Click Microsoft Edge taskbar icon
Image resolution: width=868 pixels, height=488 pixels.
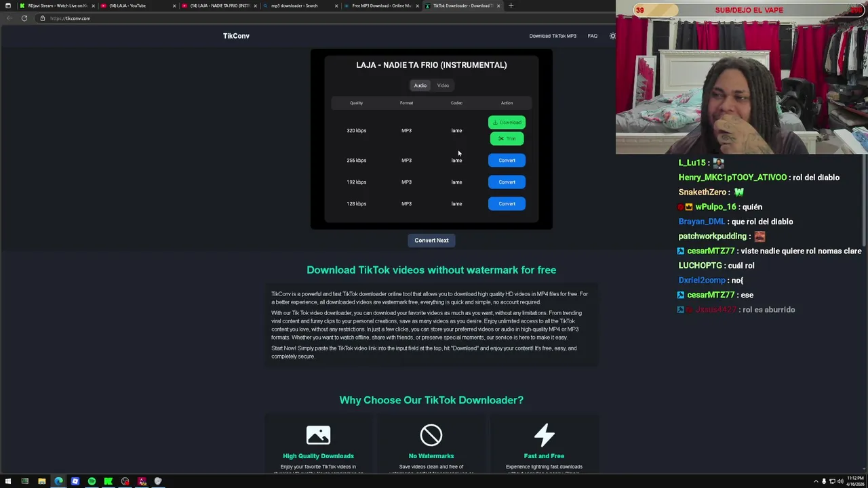coord(58,481)
